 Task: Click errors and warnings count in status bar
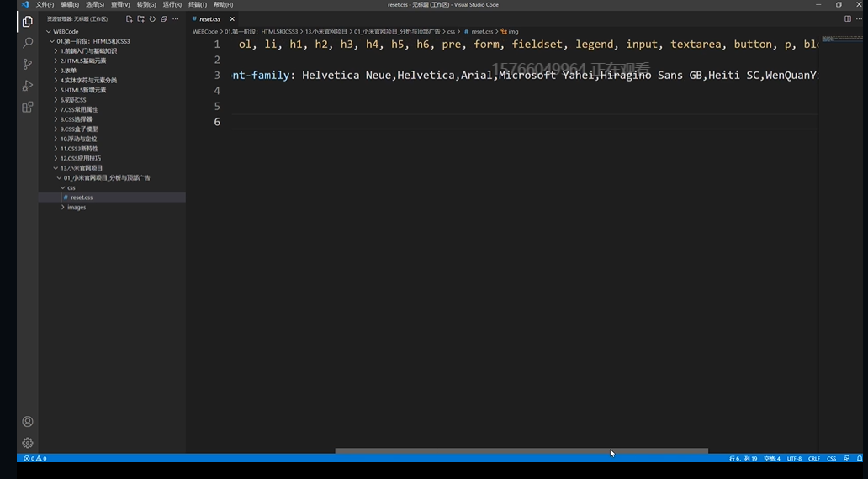(x=34, y=459)
